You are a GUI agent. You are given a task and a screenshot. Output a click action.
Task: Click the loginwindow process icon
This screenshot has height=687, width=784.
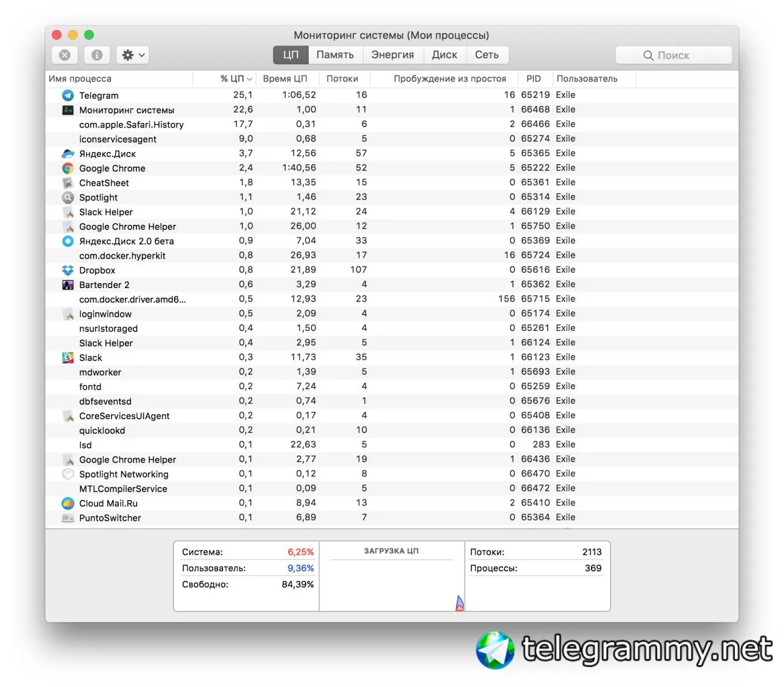[x=68, y=314]
